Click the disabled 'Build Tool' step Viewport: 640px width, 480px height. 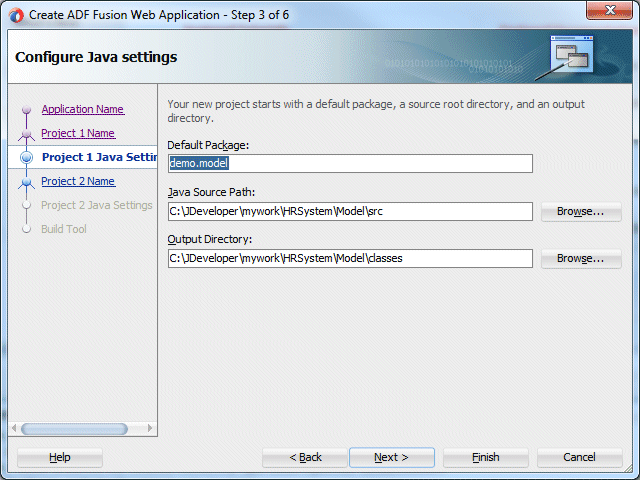64,229
